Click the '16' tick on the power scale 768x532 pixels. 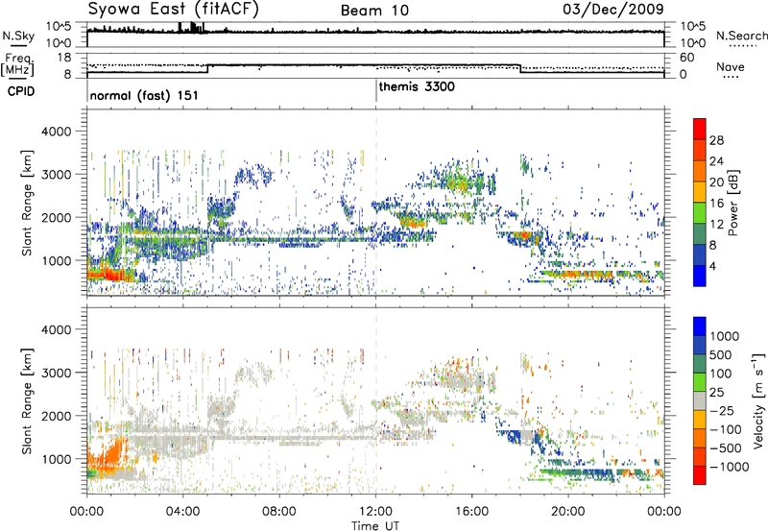(x=716, y=203)
